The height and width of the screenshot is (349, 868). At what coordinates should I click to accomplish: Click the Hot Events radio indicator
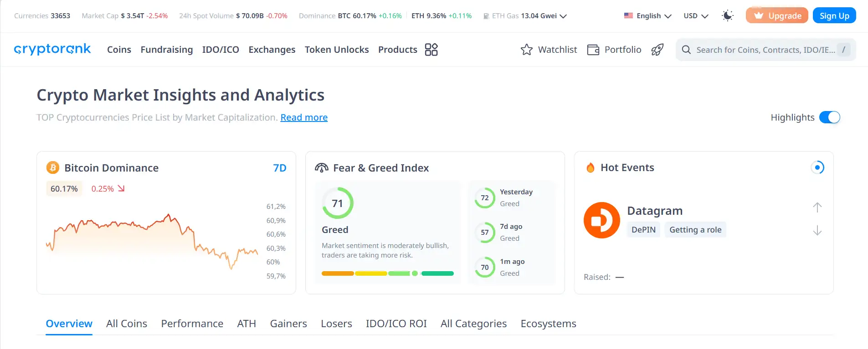817,168
